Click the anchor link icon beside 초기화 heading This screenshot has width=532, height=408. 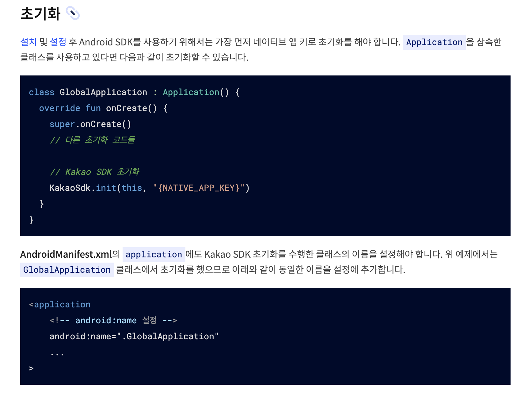[x=73, y=13]
